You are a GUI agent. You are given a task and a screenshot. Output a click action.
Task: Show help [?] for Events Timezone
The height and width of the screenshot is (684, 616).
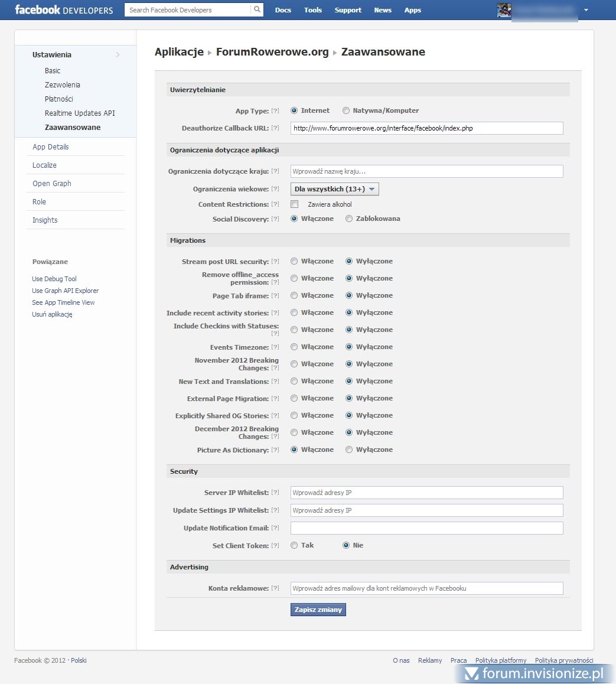click(x=275, y=347)
